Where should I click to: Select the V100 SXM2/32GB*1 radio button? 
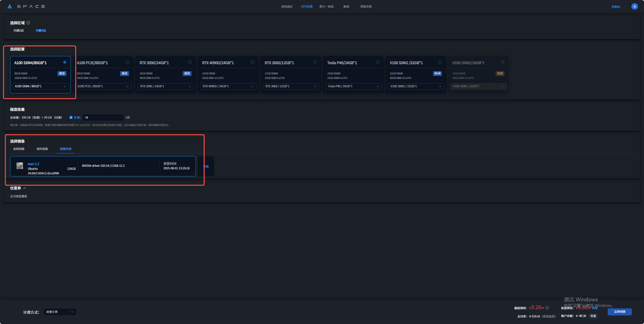pyautogui.click(x=440, y=62)
